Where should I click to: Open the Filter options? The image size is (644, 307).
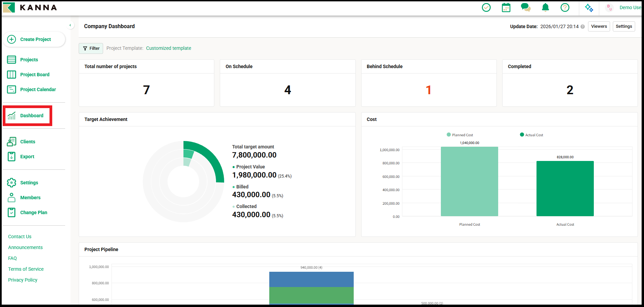(x=91, y=48)
